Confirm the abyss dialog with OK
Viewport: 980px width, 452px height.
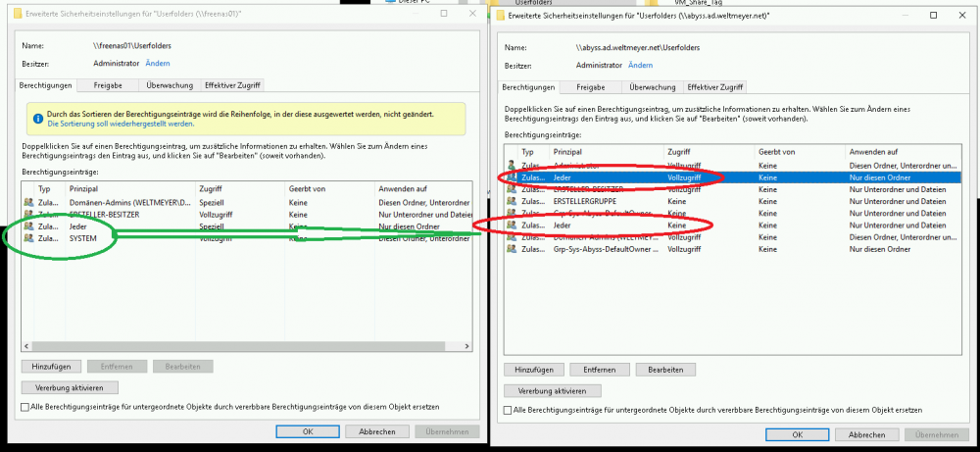tap(798, 435)
